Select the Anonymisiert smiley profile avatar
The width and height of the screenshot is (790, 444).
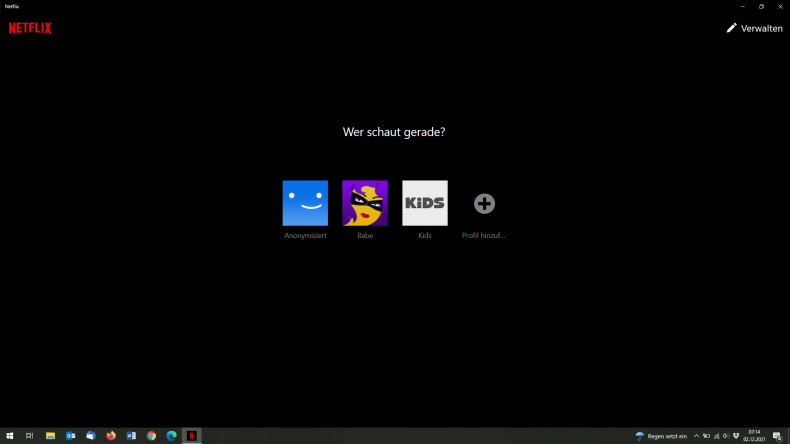(x=305, y=203)
